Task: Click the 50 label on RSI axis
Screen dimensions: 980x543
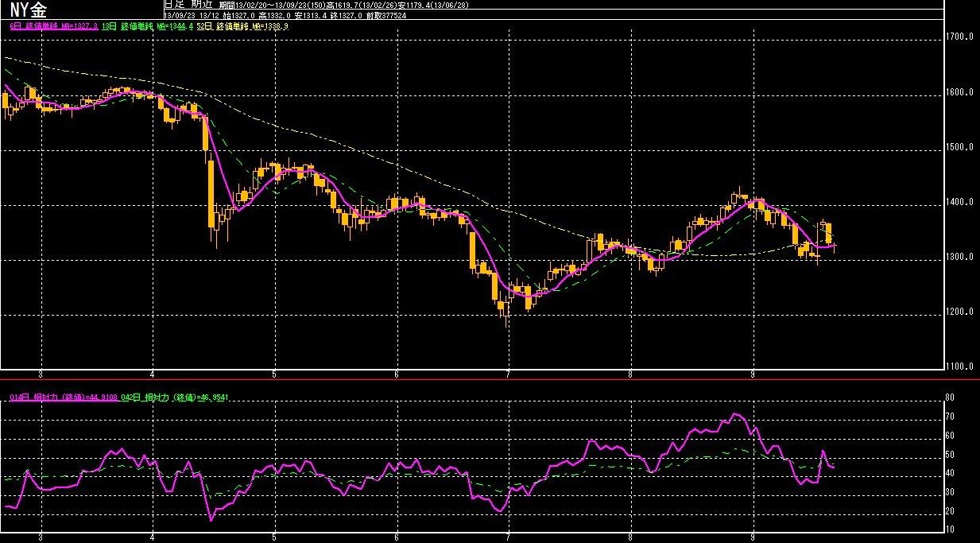Action: [x=950, y=455]
